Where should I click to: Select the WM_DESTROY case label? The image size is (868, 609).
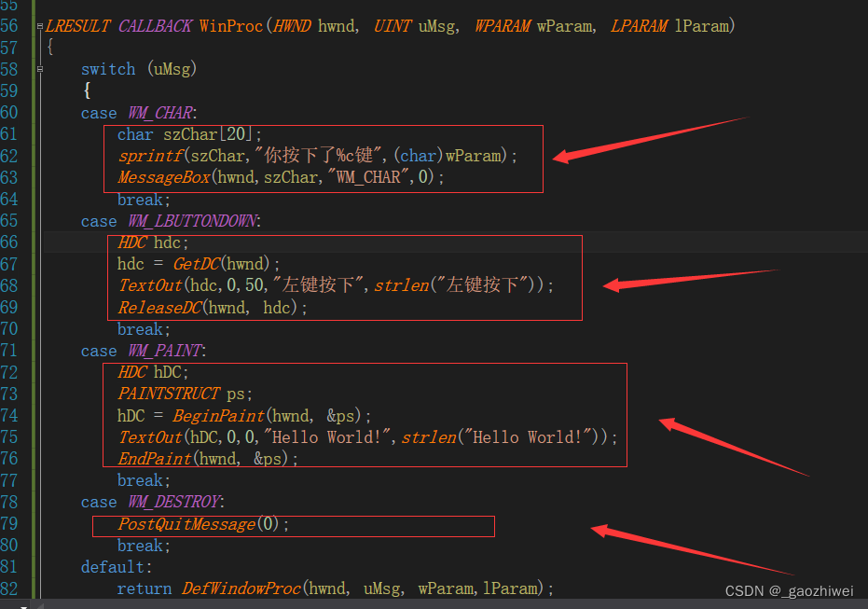172,502
